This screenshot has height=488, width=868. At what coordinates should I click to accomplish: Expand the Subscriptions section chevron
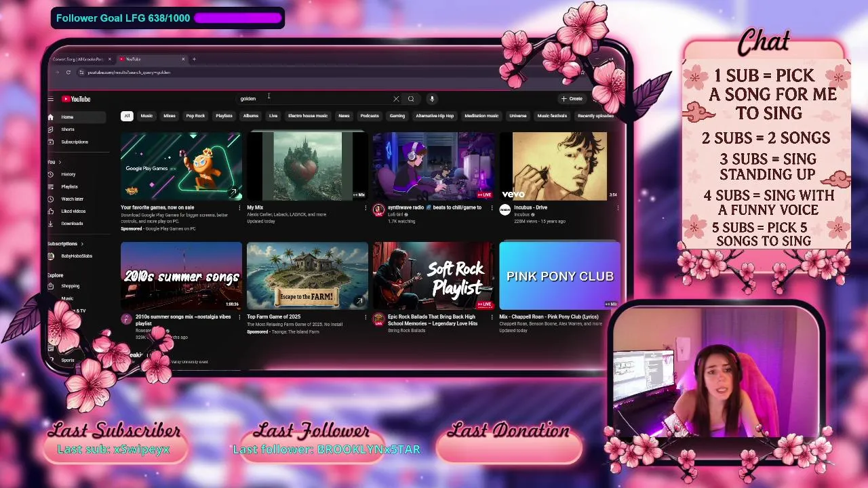pyautogui.click(x=82, y=244)
